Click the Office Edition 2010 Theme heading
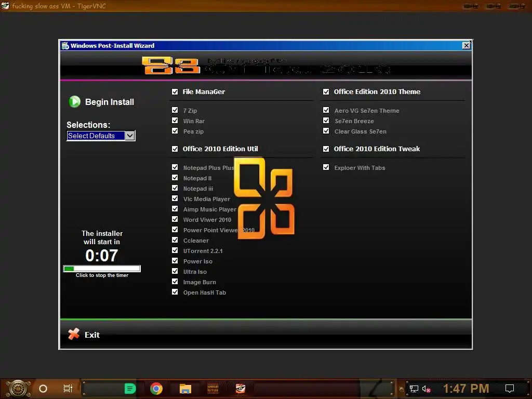The width and height of the screenshot is (532, 399). pos(377,91)
